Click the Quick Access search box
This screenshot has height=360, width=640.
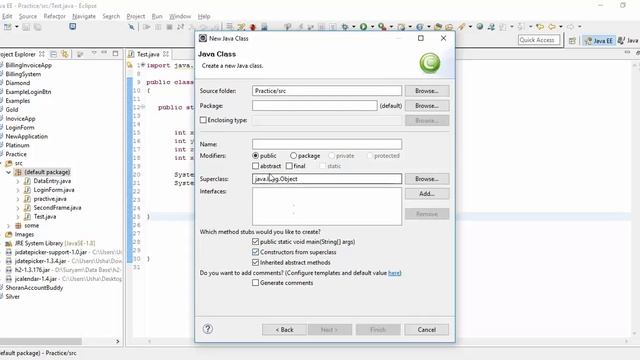[539, 40]
